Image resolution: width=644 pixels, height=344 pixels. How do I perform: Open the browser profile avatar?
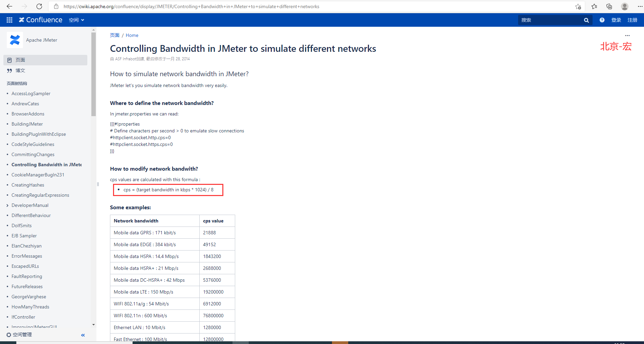pyautogui.click(x=625, y=6)
